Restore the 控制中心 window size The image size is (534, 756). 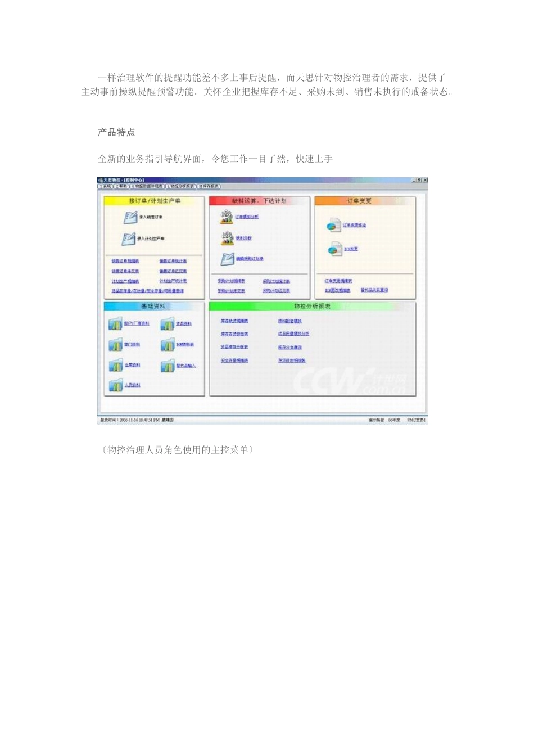pos(419,180)
